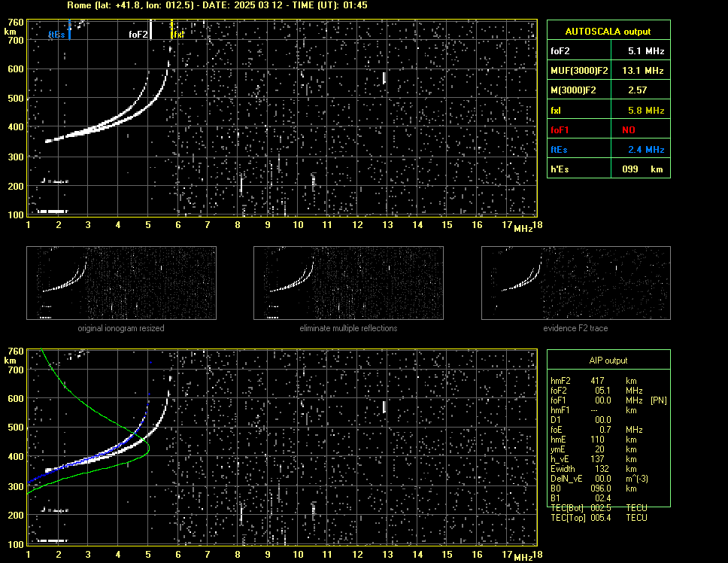Select the D1 00.0 row
The width and height of the screenshot is (728, 563).
[581, 420]
